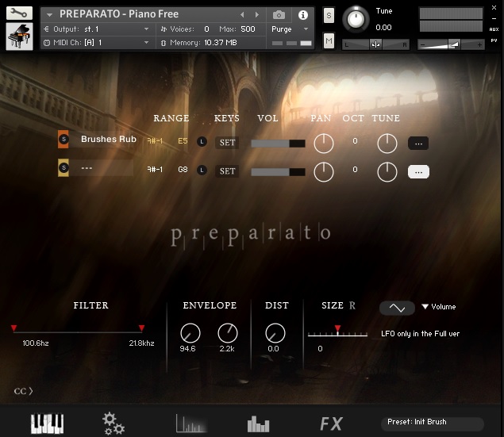Solo the Brushes Rub layer

coord(63,139)
